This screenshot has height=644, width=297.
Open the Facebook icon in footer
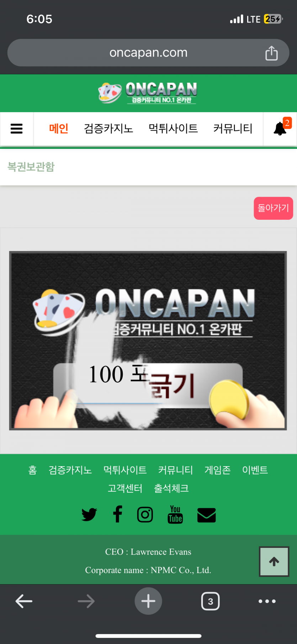pyautogui.click(x=117, y=514)
